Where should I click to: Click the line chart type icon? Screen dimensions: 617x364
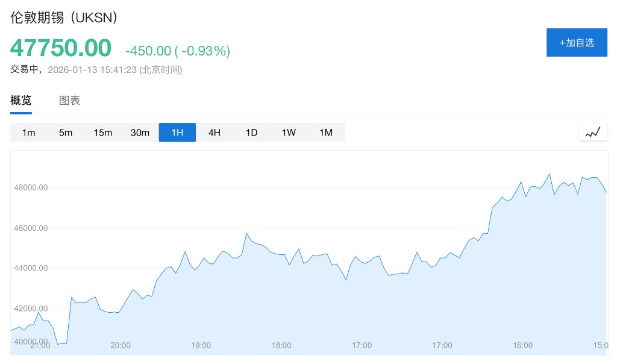(x=593, y=132)
